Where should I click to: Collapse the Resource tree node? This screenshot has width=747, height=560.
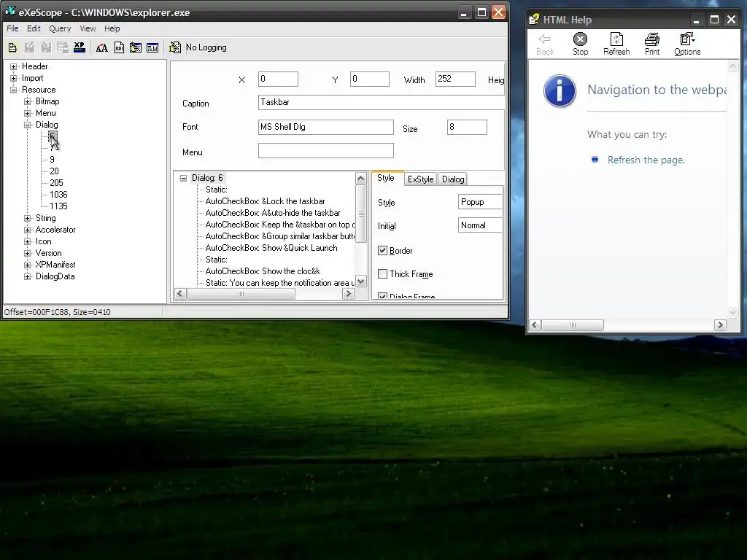pyautogui.click(x=14, y=90)
